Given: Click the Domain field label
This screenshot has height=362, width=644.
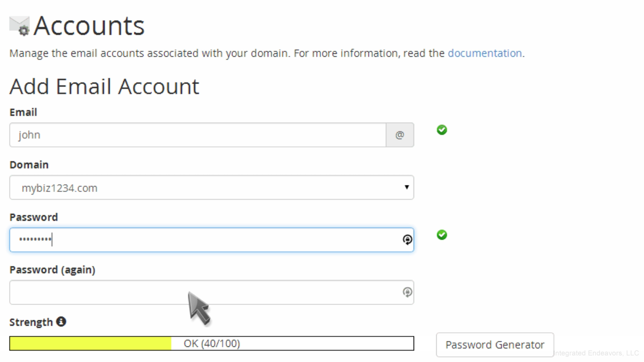Looking at the screenshot, I should [x=29, y=165].
